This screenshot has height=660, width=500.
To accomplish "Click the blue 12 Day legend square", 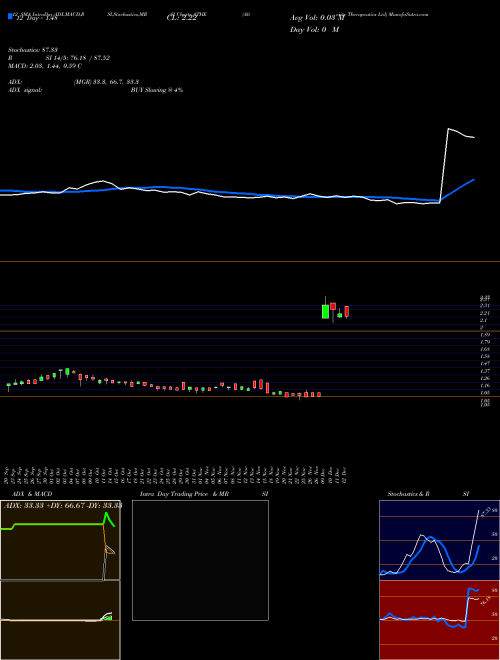I will click(x=10, y=16).
